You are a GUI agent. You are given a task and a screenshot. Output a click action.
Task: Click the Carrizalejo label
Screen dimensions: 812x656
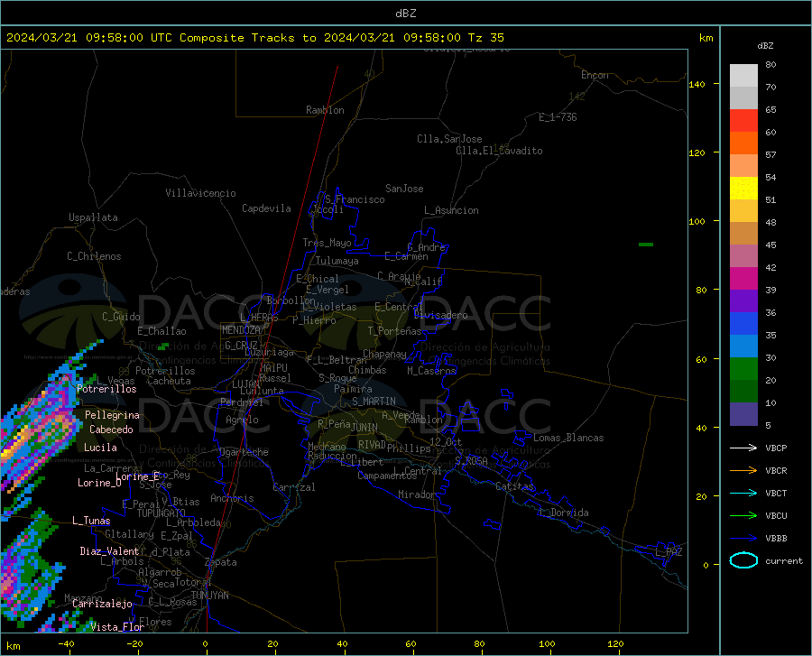coord(102,604)
